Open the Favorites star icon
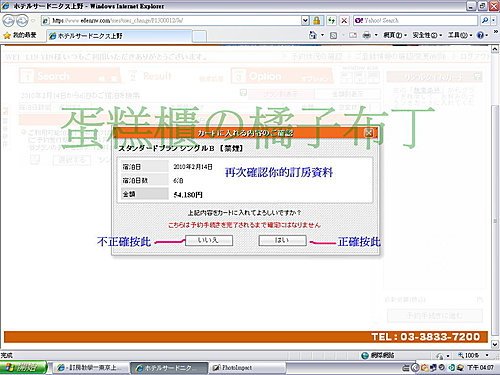This screenshot has width=500, height=375. tap(7, 35)
